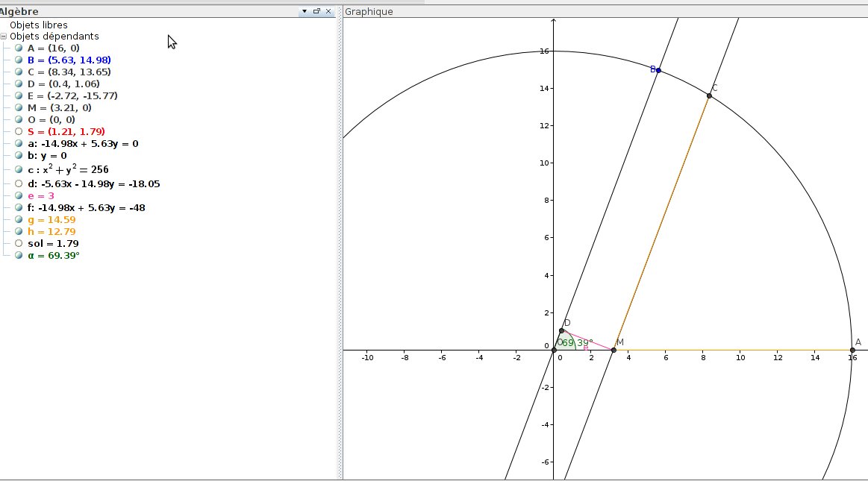Close the Algèbre panel
This screenshot has height=481, width=868.
(328, 11)
